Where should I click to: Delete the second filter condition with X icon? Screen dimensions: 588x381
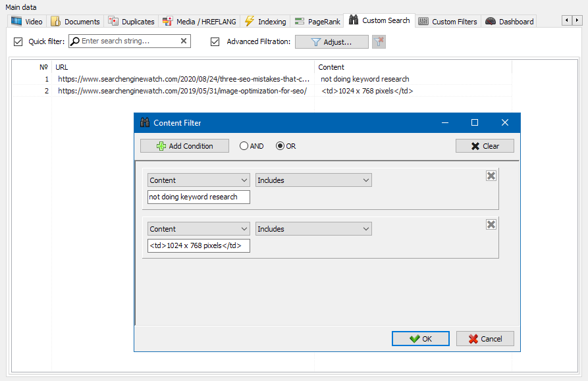(491, 224)
